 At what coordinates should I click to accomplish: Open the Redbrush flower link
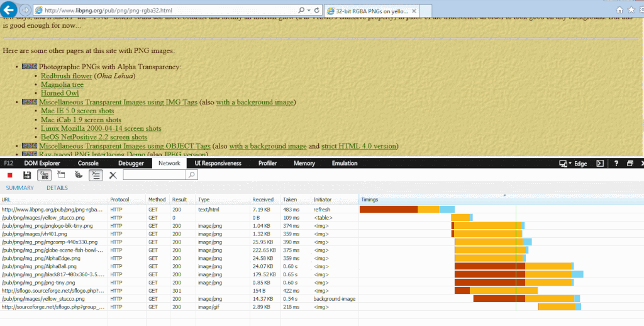tap(67, 76)
